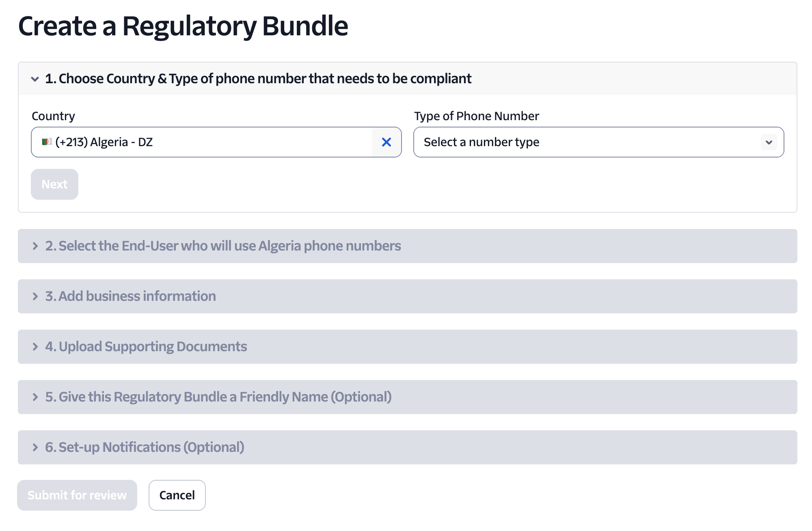
Task: Click the dropdown chevron on number type selector
Action: click(769, 142)
